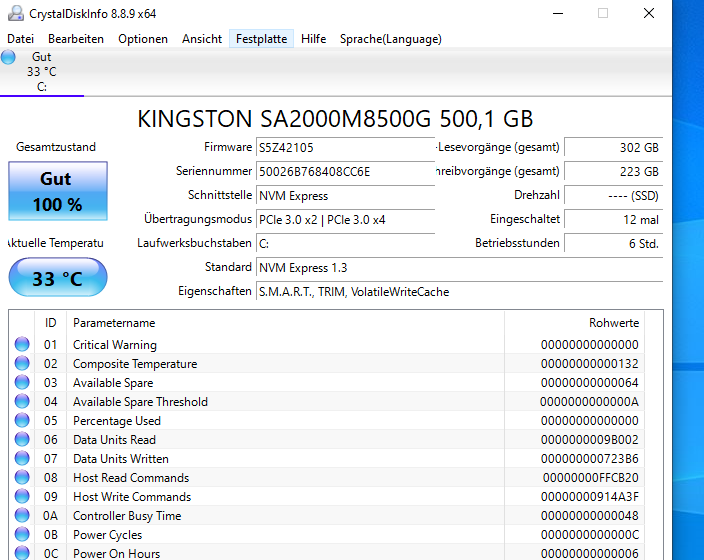Select the Data Units Read parameter name

pos(114,440)
